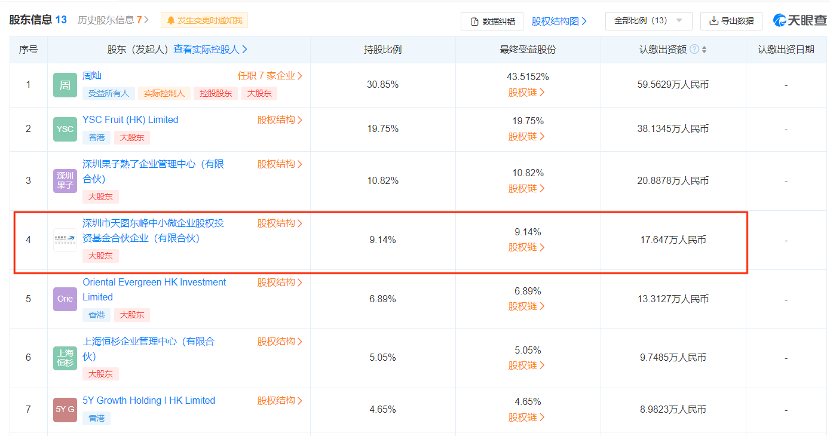Click the 5Y Growth Holding logo icon
830x436 pixels.
[64, 409]
